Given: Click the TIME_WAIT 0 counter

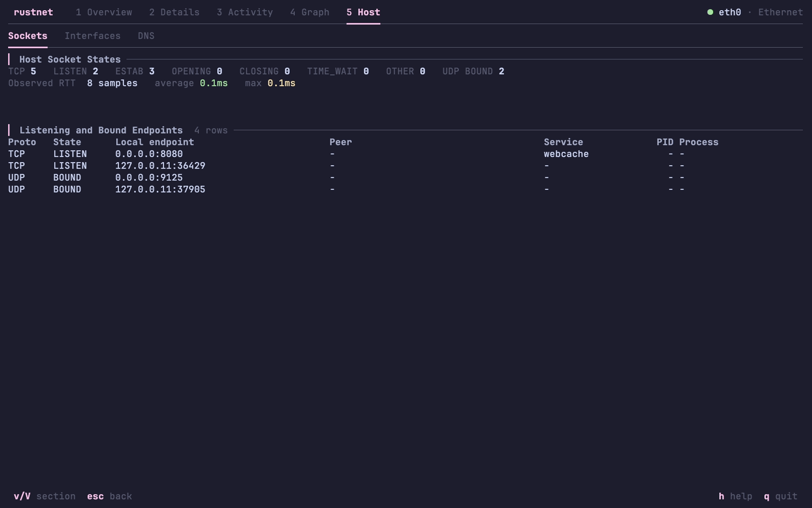Looking at the screenshot, I should (338, 72).
